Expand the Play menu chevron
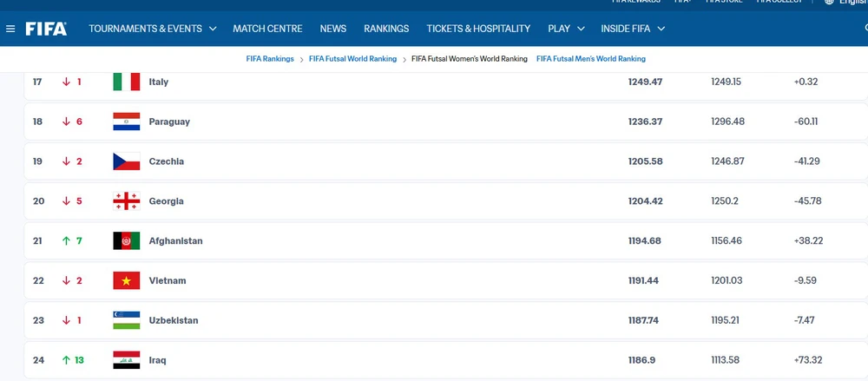 [x=581, y=29]
